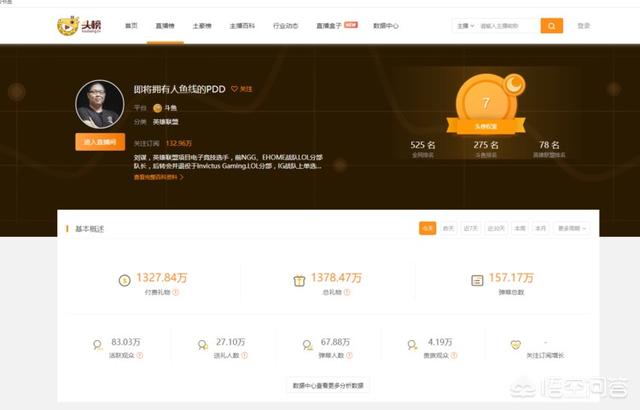Select the 昨天 period filter
The image size is (640, 410).
tap(448, 228)
